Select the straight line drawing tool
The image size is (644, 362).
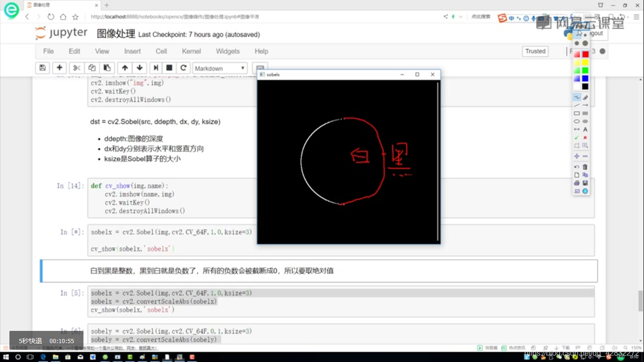point(577,105)
